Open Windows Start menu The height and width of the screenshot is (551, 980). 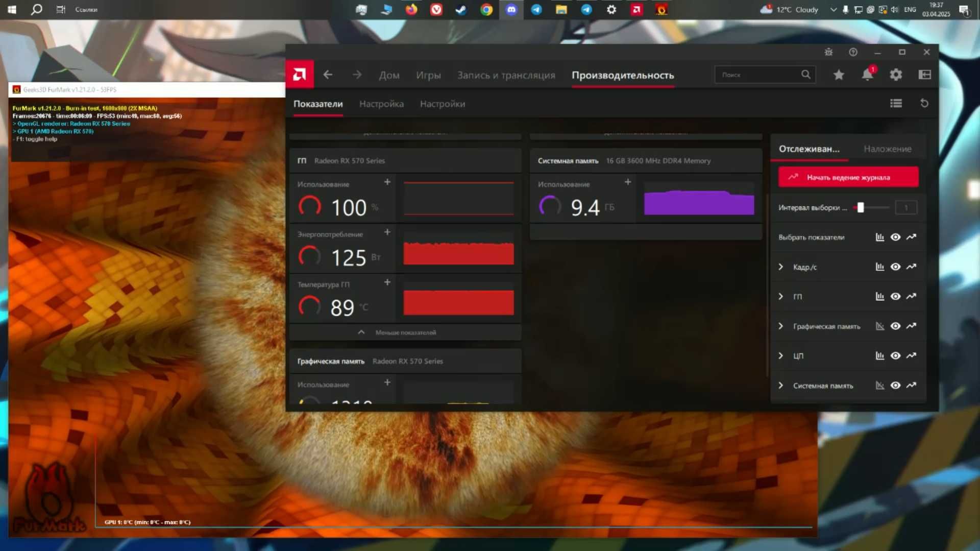coord(12,10)
